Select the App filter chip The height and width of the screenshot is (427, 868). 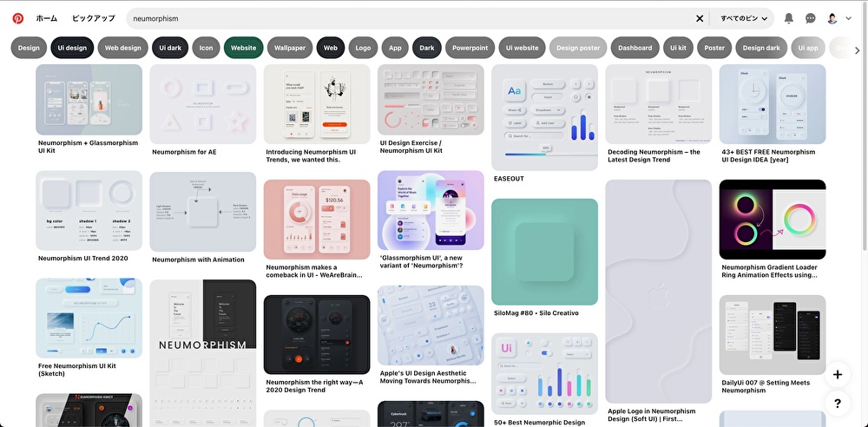(x=395, y=48)
